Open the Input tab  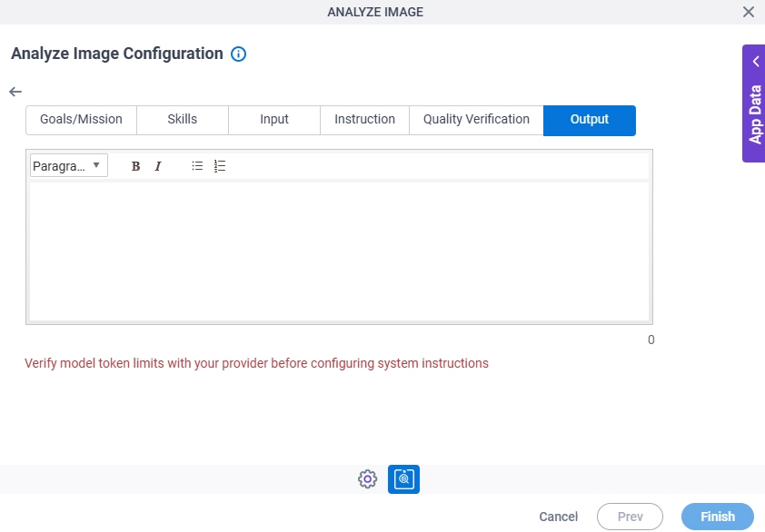[274, 120]
